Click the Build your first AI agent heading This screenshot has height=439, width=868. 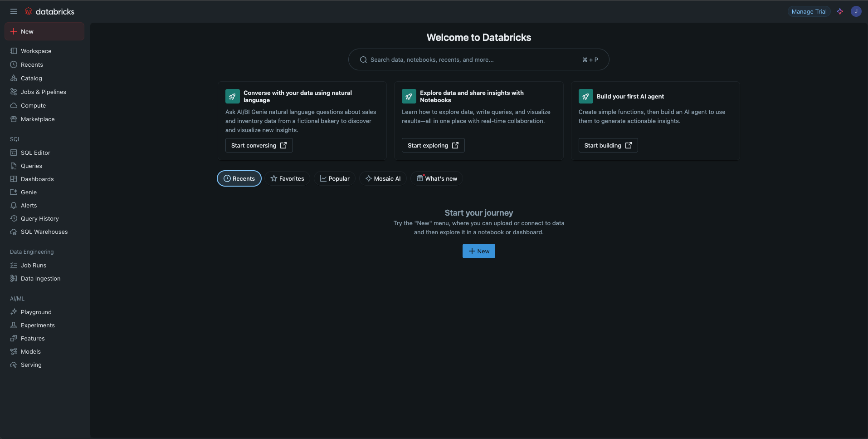pos(630,96)
